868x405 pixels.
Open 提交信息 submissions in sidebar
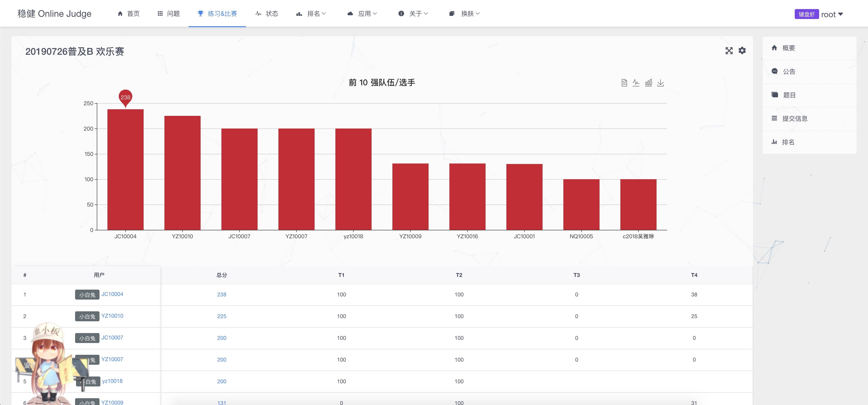coord(794,118)
